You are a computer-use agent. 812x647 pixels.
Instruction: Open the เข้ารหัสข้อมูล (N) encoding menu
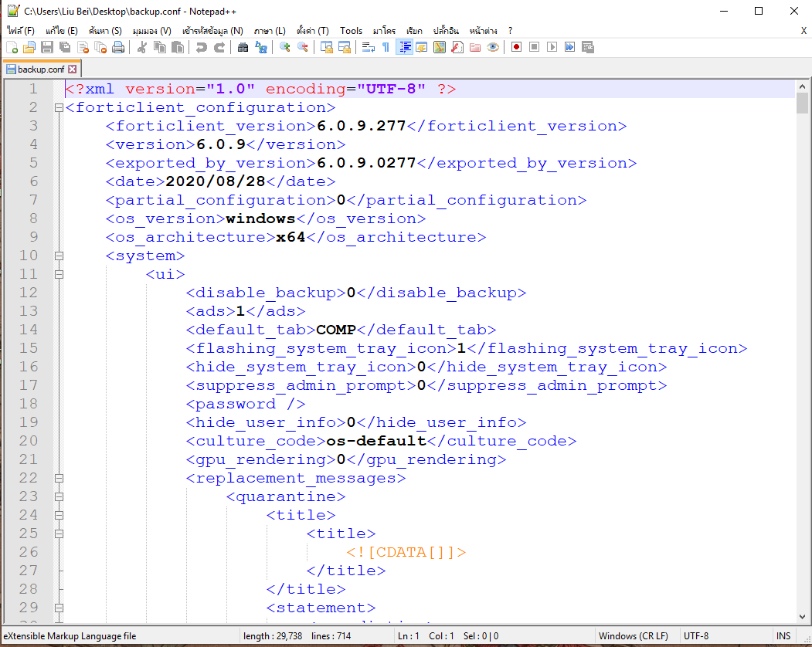point(212,31)
